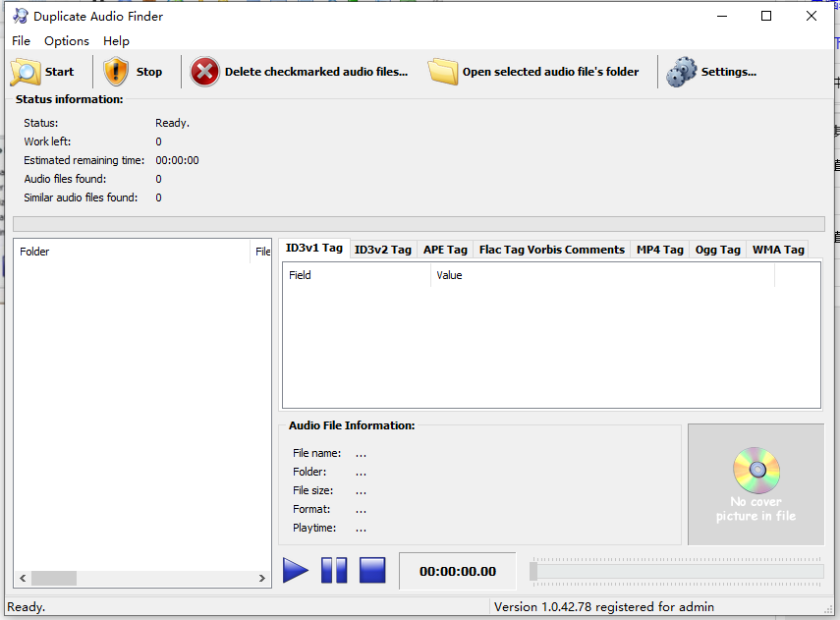840x620 pixels.
Task: Click the square Stop playback button
Action: point(372,570)
